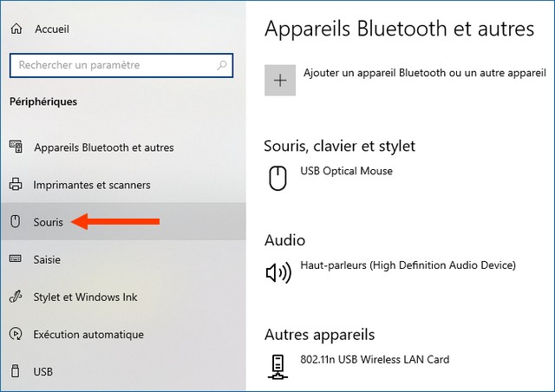
Task: Click the printer icon in sidebar
Action: 16,185
